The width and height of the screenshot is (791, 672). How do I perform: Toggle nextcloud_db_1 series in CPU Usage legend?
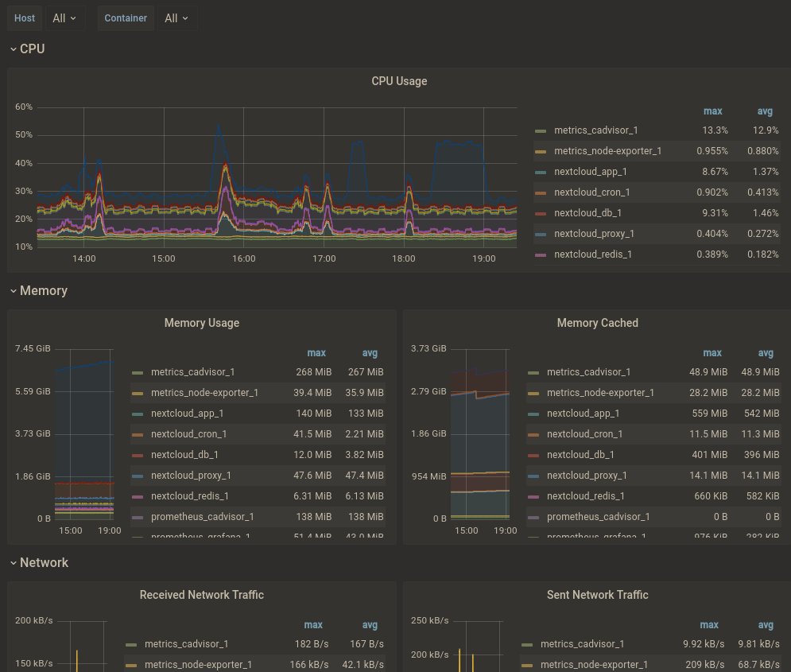click(587, 213)
